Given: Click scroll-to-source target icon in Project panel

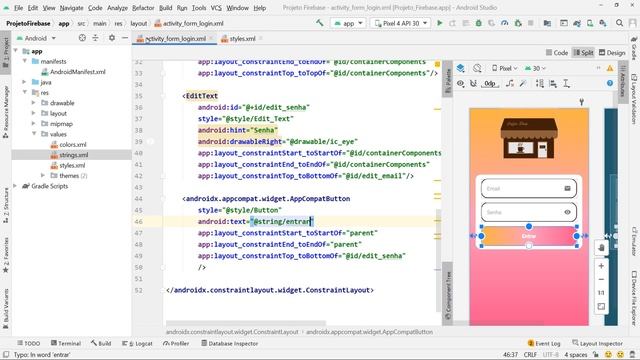Looking at the screenshot, I should 82,38.
